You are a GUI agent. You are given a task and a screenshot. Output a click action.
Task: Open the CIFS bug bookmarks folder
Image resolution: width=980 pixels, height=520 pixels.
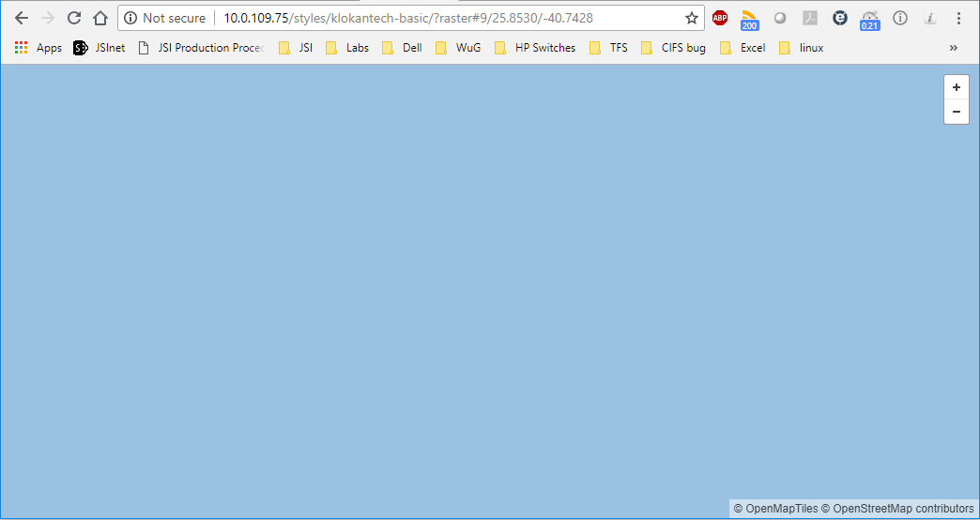click(x=674, y=48)
